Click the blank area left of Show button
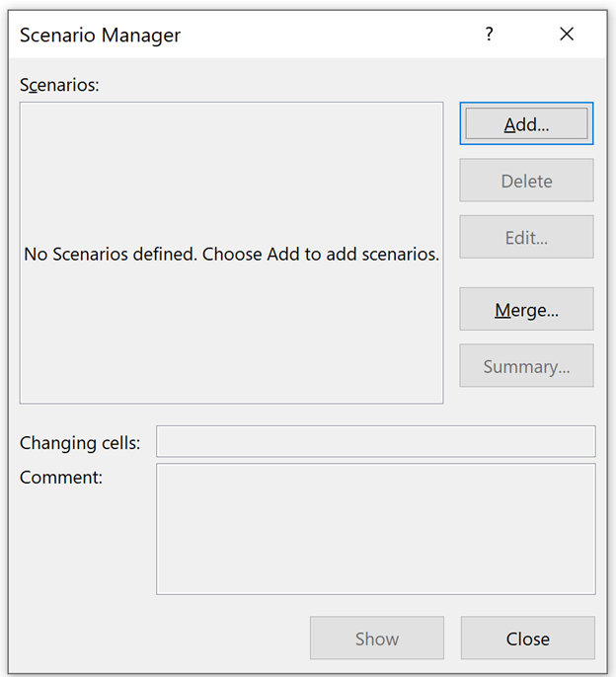The height and width of the screenshot is (677, 616). point(158,639)
